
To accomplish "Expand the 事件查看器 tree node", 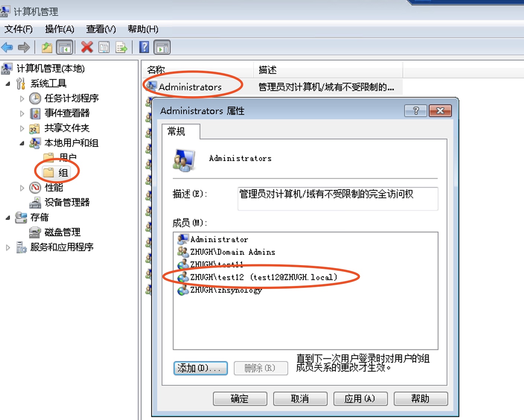I will 22,114.
